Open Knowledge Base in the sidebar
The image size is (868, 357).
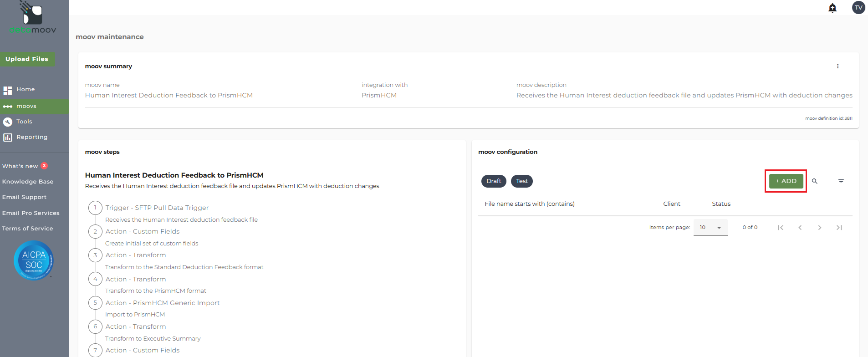[28, 182]
